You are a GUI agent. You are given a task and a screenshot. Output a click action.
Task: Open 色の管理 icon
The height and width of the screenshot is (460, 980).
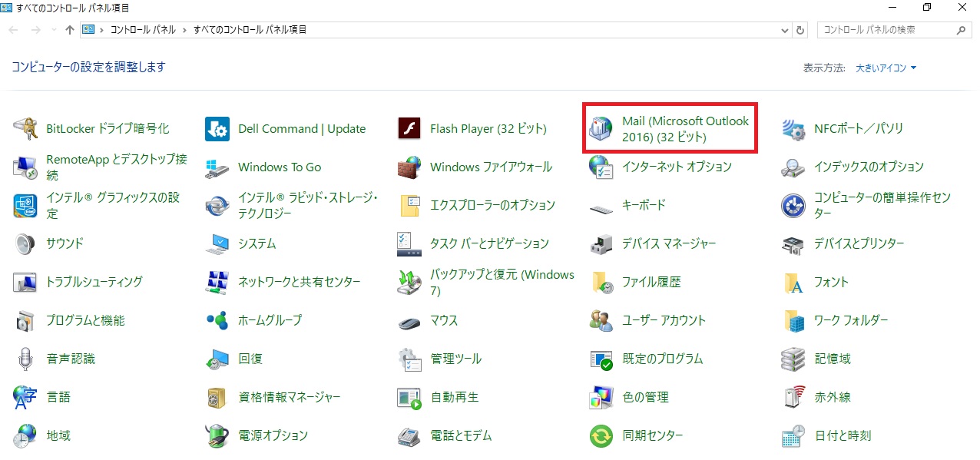pos(601,398)
